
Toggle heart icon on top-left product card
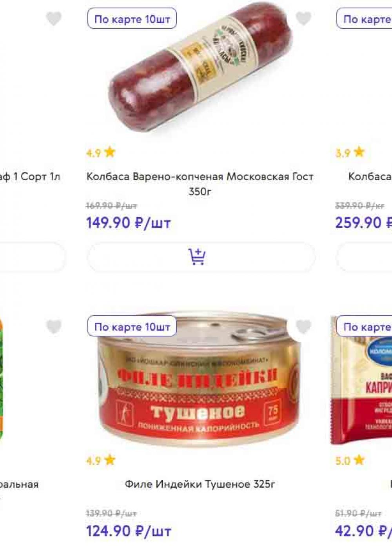54,18
